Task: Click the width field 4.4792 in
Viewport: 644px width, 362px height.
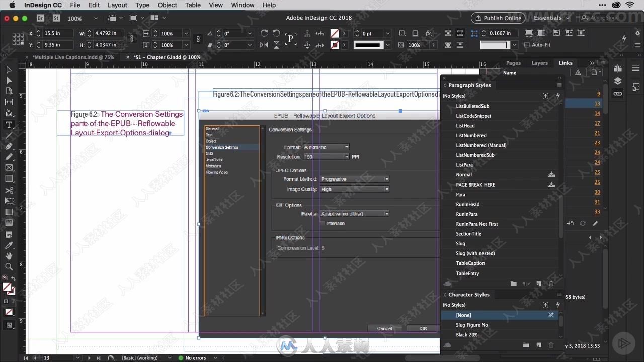Action: tap(108, 33)
